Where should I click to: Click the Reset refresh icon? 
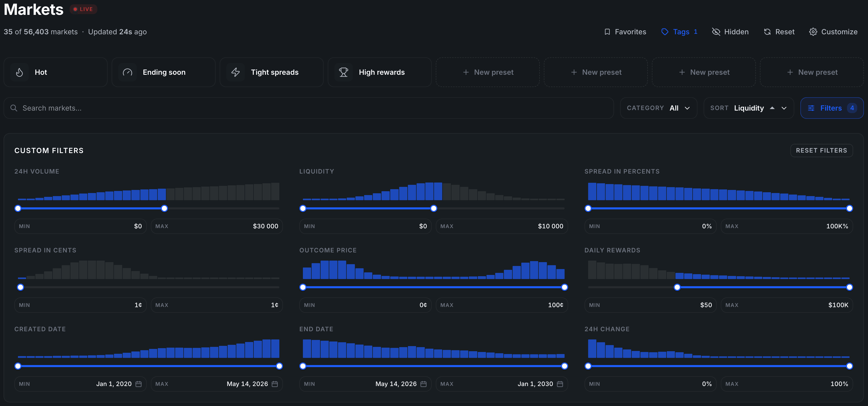(x=767, y=32)
